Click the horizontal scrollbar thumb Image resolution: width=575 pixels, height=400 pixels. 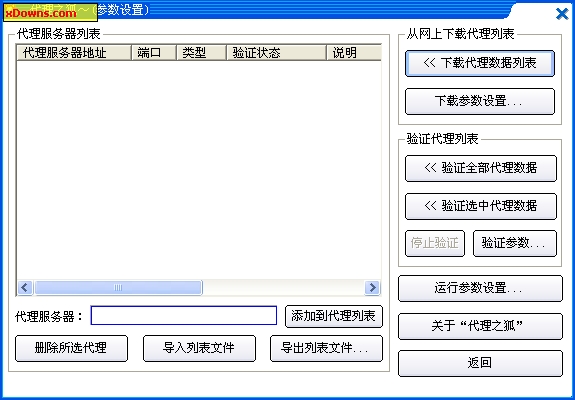click(118, 287)
